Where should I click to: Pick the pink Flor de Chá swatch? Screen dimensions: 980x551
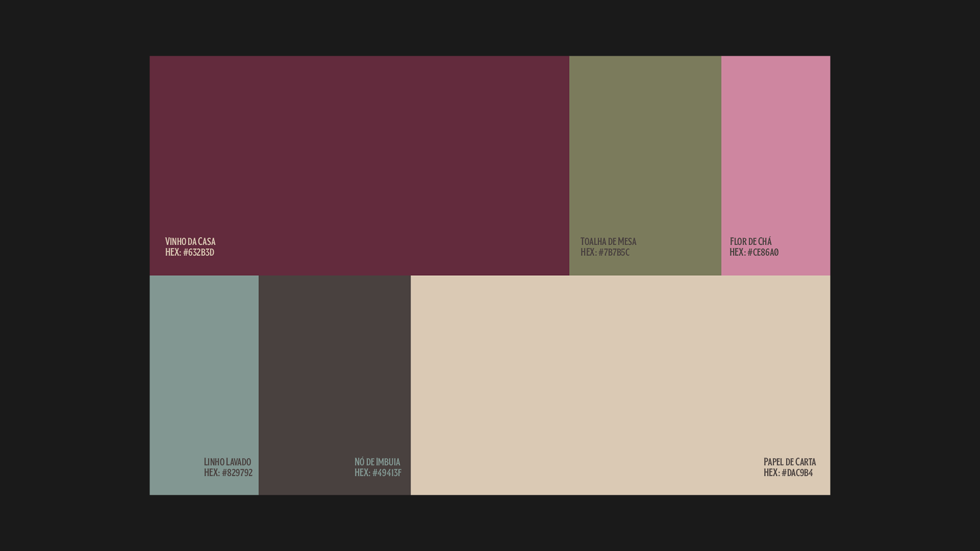click(x=776, y=165)
